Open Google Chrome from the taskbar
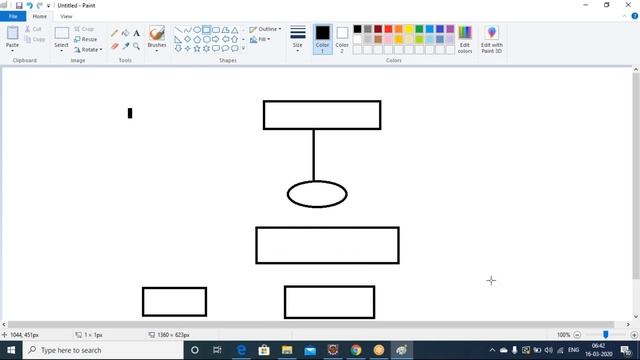 [x=356, y=350]
